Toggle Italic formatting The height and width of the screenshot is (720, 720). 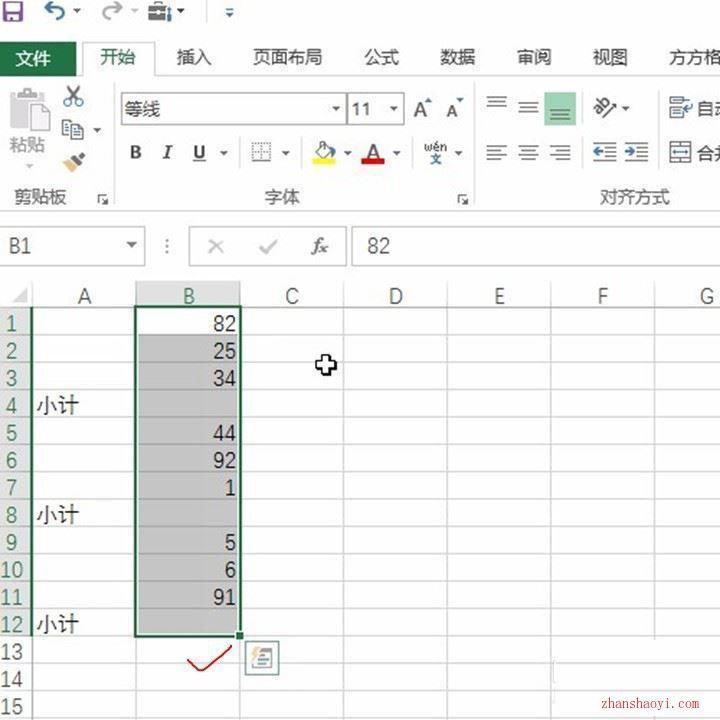168,152
